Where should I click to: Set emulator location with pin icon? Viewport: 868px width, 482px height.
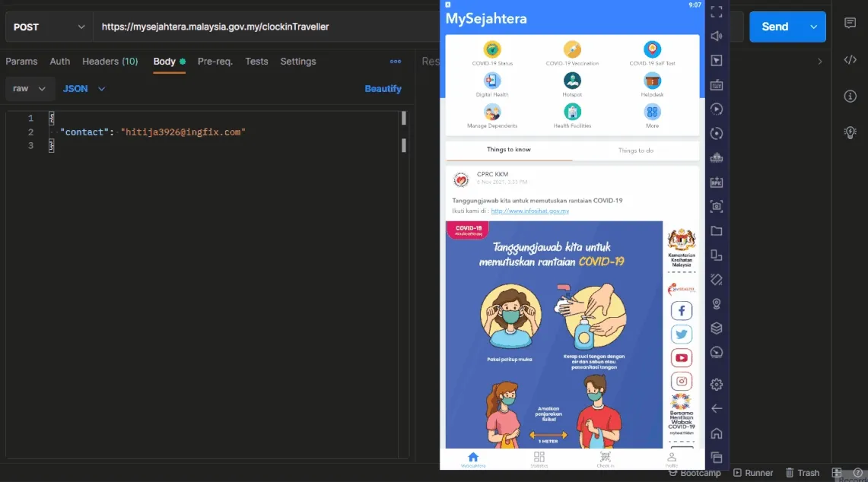click(717, 304)
